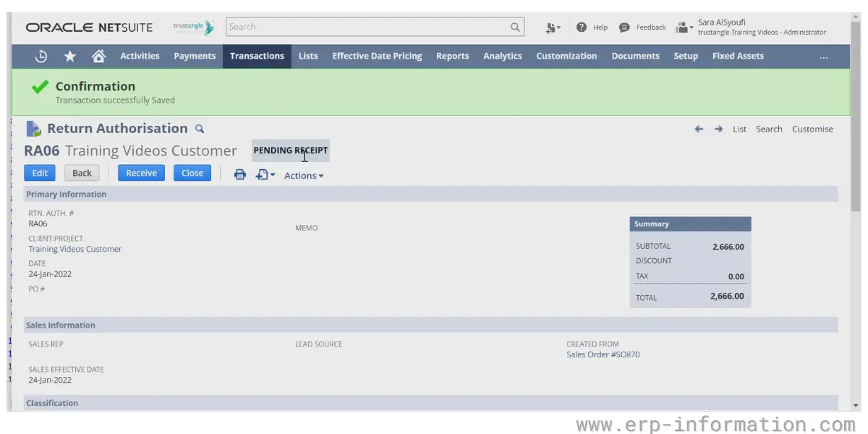Open the Fixed Assets menu

pos(738,56)
